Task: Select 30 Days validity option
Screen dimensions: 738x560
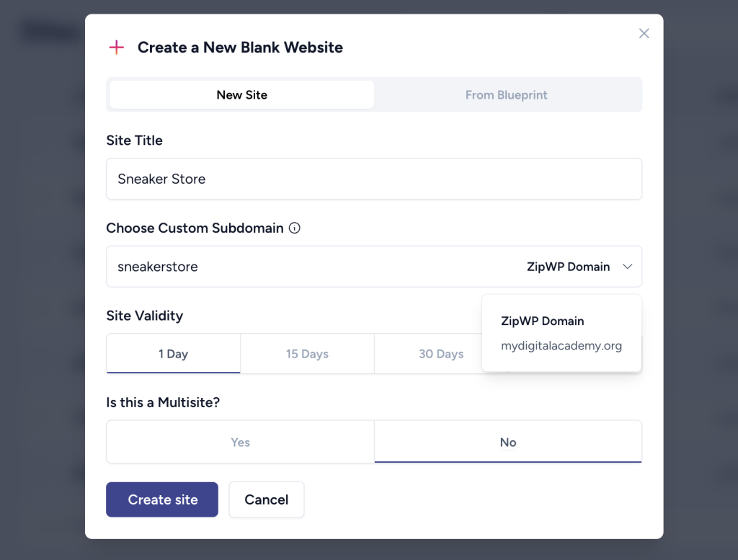Action: (440, 354)
